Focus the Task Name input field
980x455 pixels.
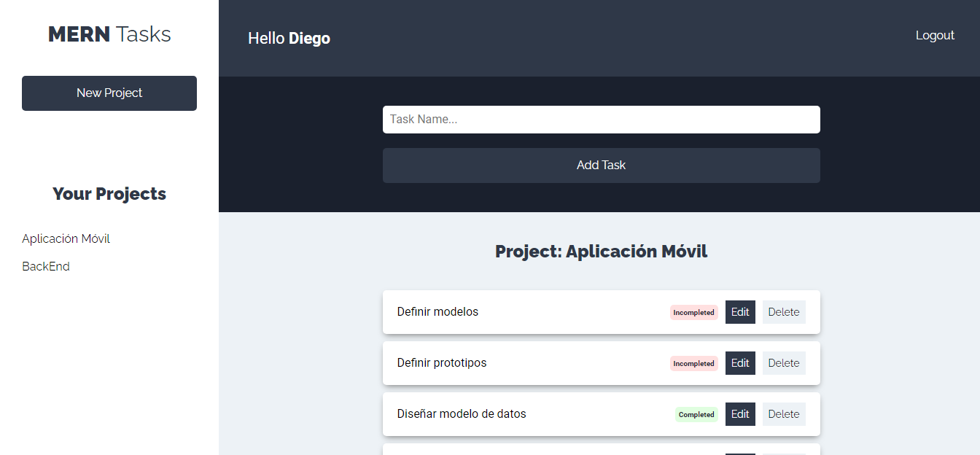coord(602,120)
